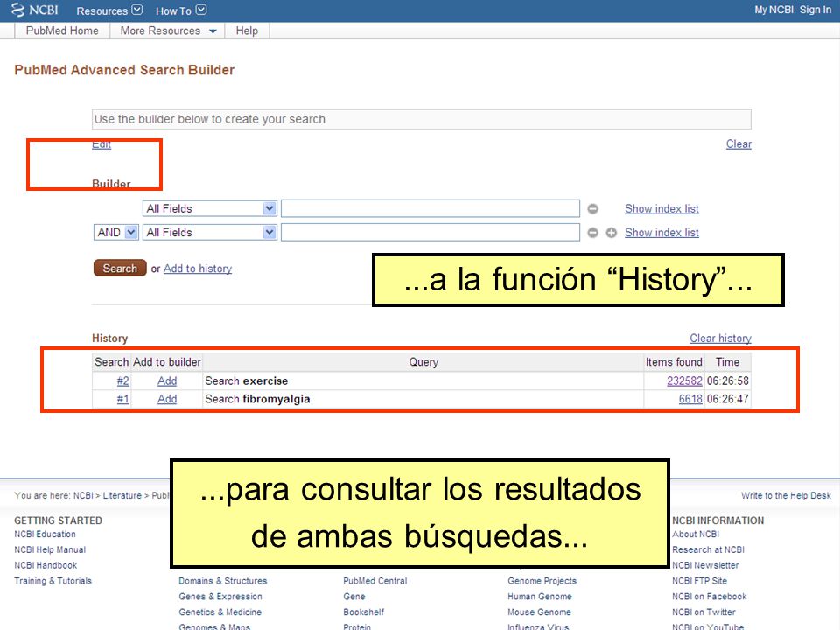Open Mouse Genome link
The width and height of the screenshot is (840, 630).
pos(539,612)
